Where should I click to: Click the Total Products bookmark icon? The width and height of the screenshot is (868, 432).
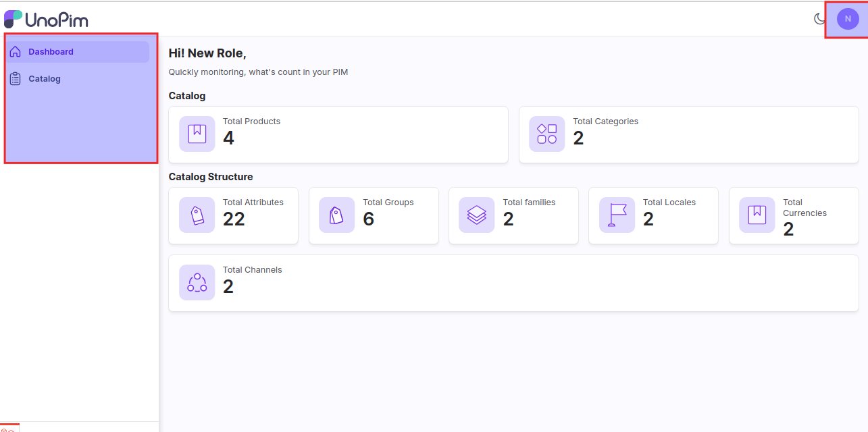pyautogui.click(x=197, y=134)
